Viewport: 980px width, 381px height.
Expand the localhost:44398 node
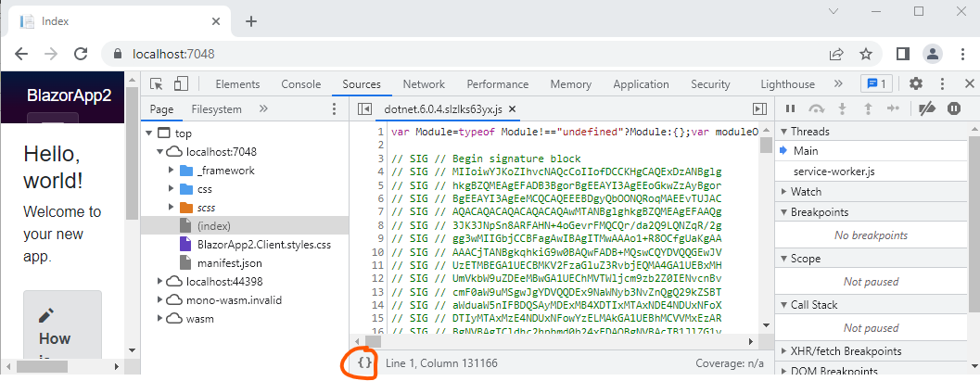160,281
